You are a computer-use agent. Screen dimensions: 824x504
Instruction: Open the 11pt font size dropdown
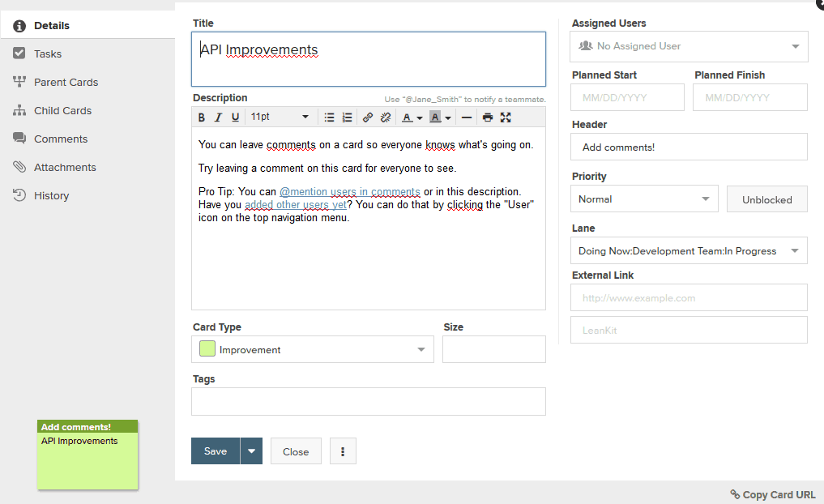pyautogui.click(x=280, y=117)
